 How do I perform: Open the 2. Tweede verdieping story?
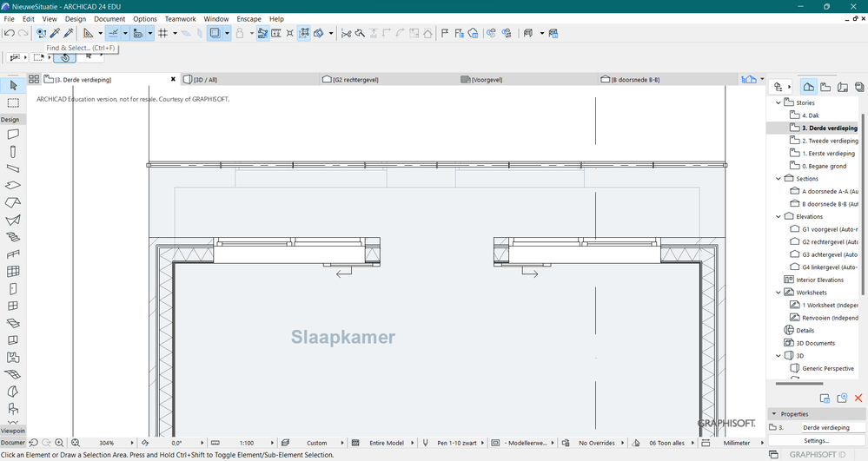tap(829, 141)
